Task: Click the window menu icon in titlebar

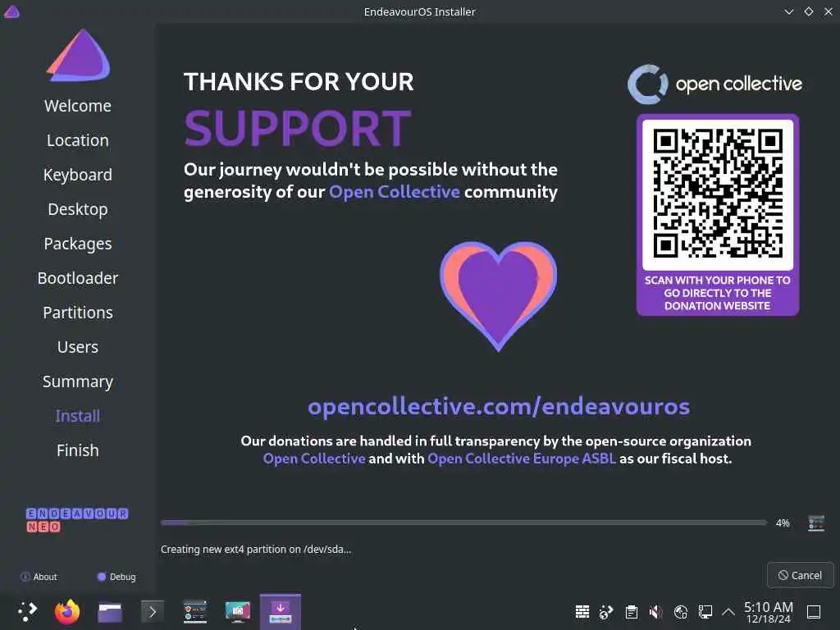Action: (x=11, y=11)
